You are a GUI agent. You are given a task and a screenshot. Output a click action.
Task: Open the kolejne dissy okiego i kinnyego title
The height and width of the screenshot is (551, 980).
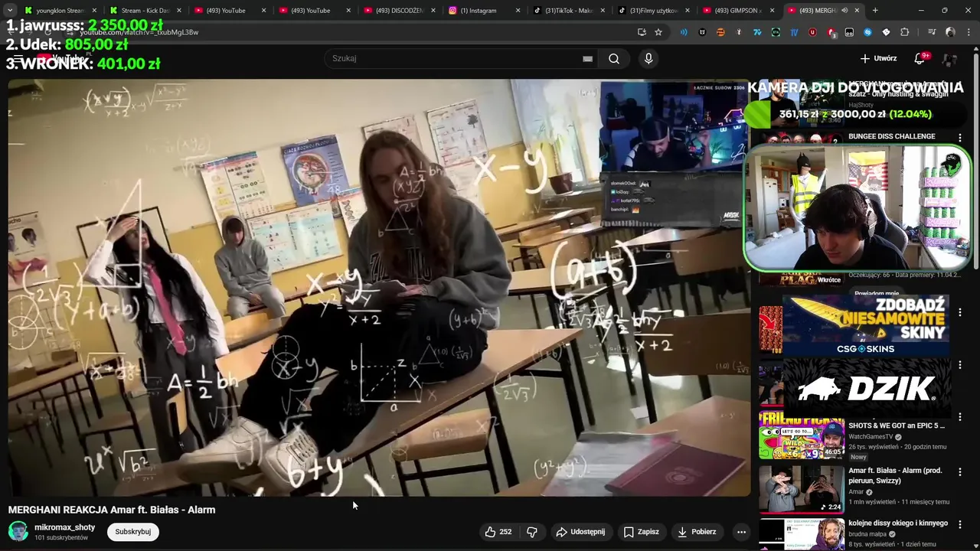pyautogui.click(x=898, y=523)
